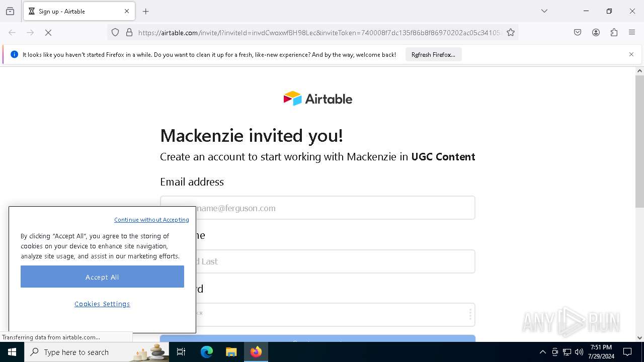This screenshot has width=644, height=362.
Task: Click the UGC Content workspace name
Action: (443, 157)
